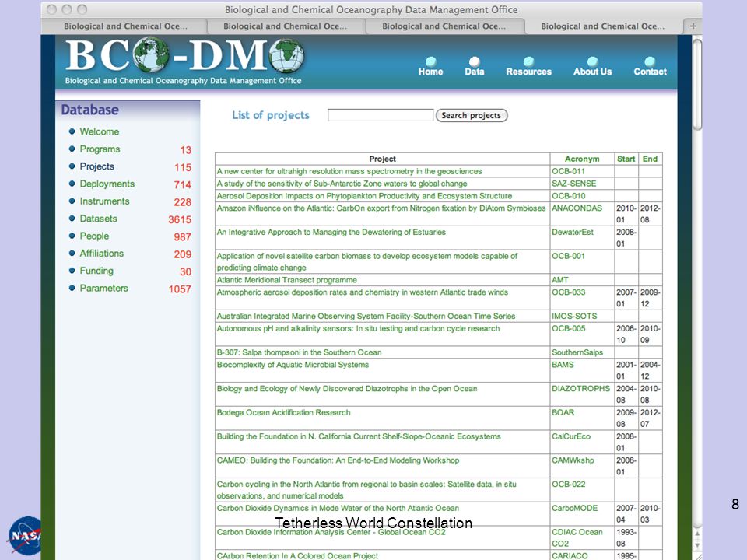Click the Resources navigation orb
The height and width of the screenshot is (560, 747).
click(528, 61)
